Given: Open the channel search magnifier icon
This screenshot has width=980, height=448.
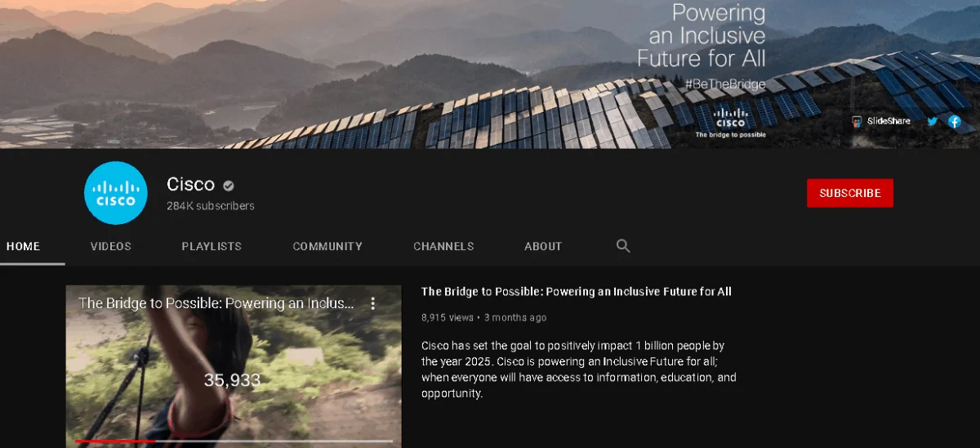Looking at the screenshot, I should (623, 246).
